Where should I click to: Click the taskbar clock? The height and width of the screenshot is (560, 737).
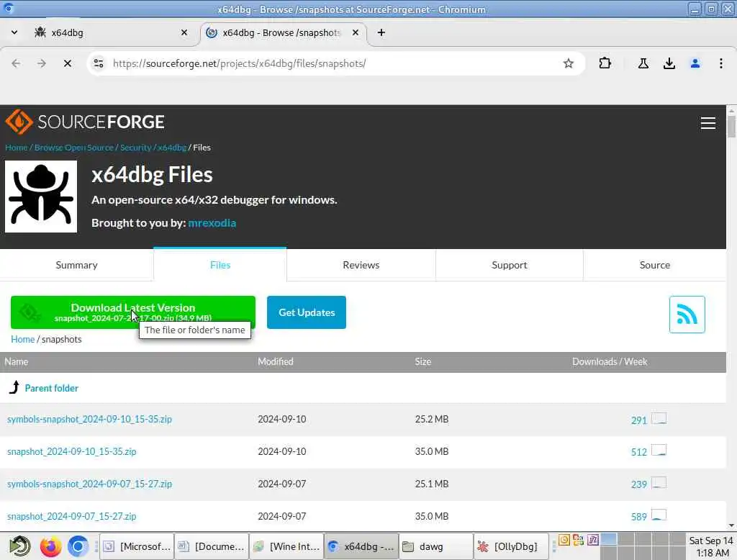[711, 546]
